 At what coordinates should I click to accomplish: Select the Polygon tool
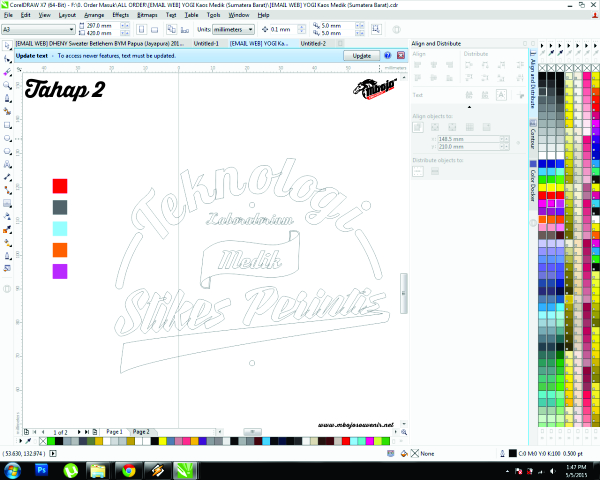(x=7, y=151)
